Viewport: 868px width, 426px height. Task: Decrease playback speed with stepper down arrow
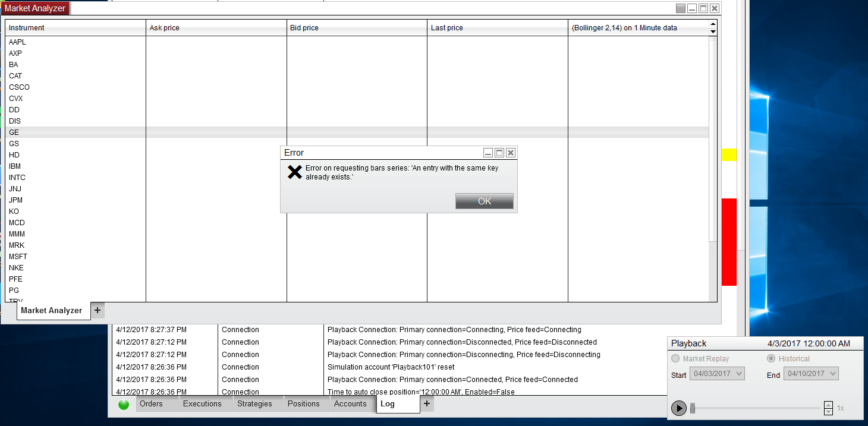pyautogui.click(x=828, y=411)
